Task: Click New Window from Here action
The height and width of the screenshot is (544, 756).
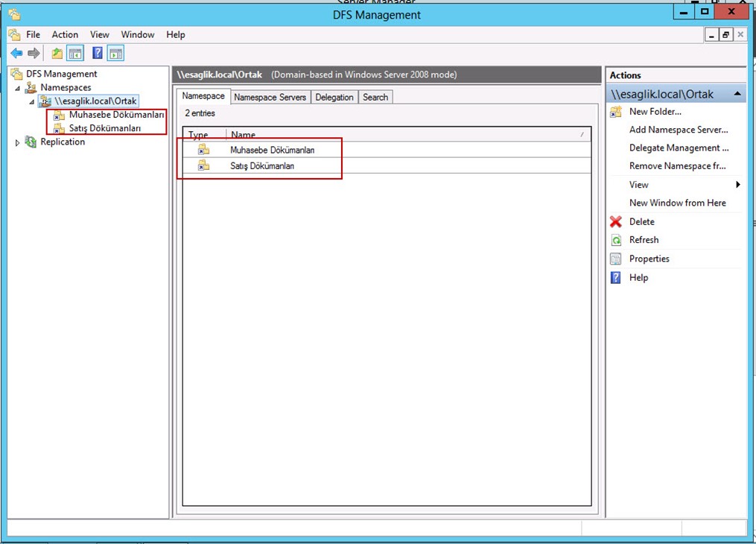Action: [x=677, y=203]
